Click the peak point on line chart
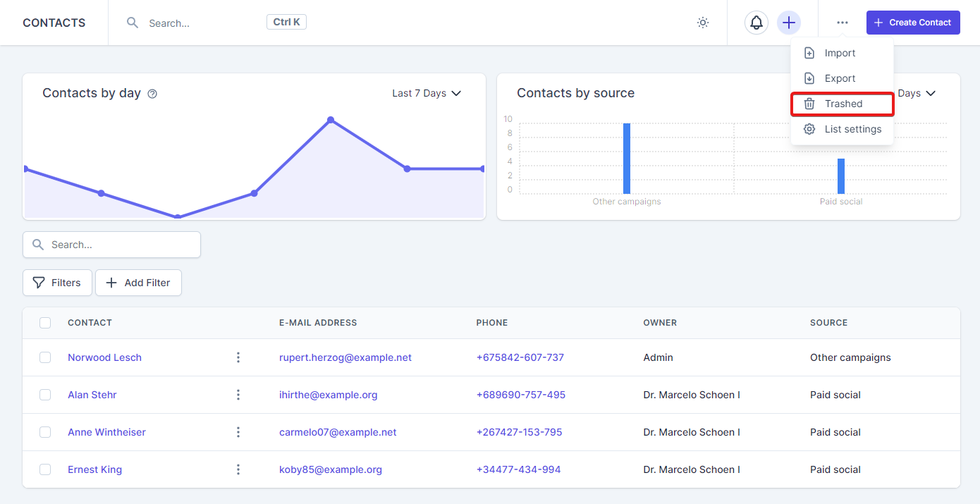Image resolution: width=980 pixels, height=504 pixels. (x=331, y=120)
